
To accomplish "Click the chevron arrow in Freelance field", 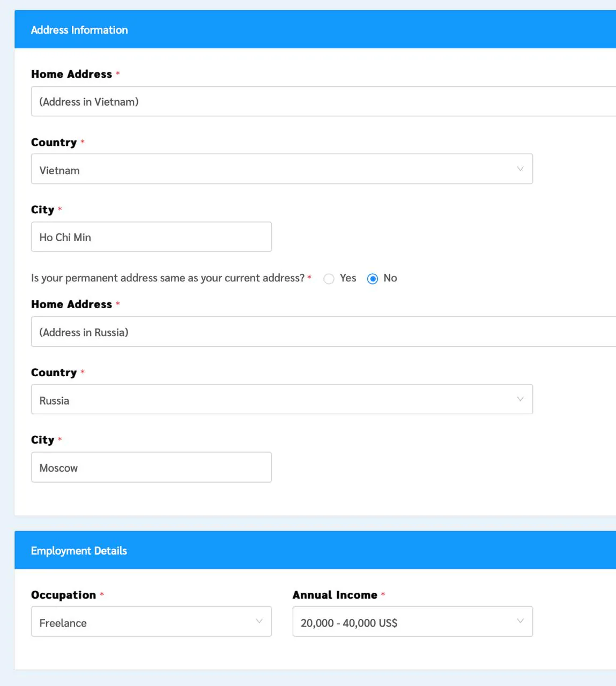I will 259,621.
